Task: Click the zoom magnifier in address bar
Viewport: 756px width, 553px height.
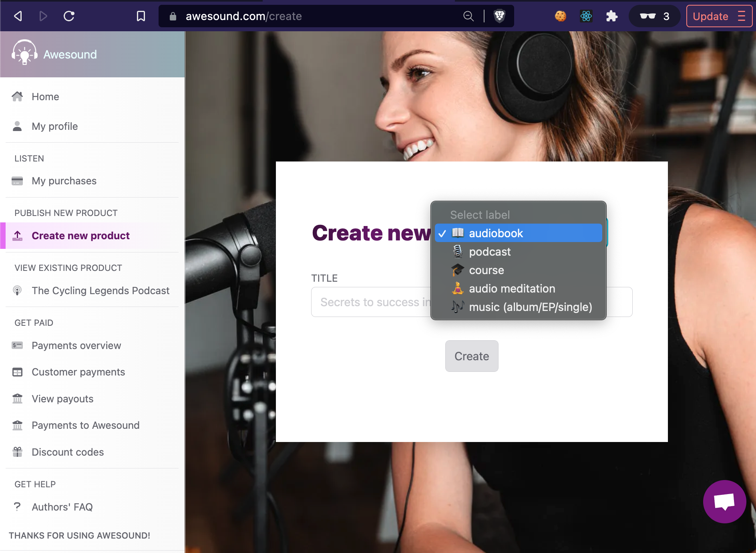Action: pos(468,16)
